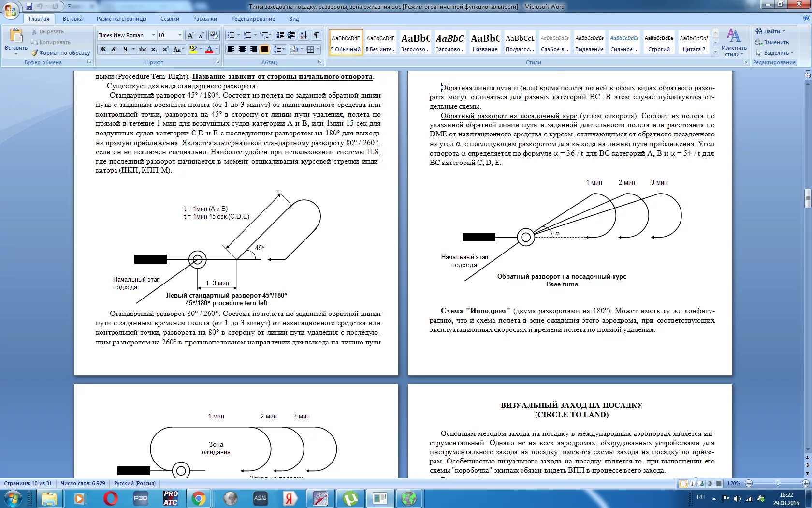Clear formatting with the eraser icon

point(214,35)
